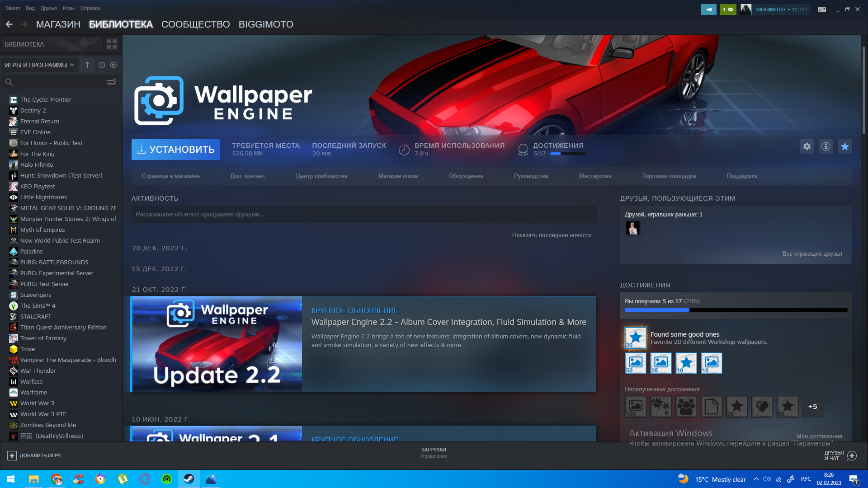Click the forward navigation arrow
This screenshot has width=868, height=488.
[24, 24]
